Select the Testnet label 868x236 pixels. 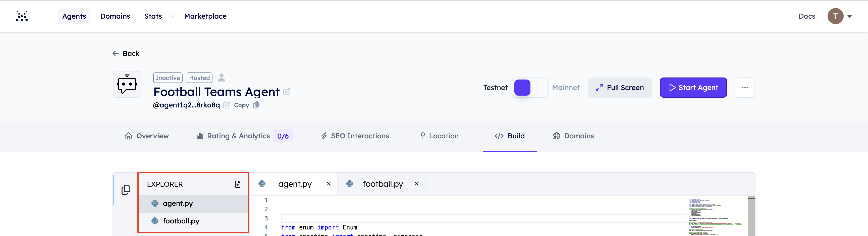tap(495, 88)
